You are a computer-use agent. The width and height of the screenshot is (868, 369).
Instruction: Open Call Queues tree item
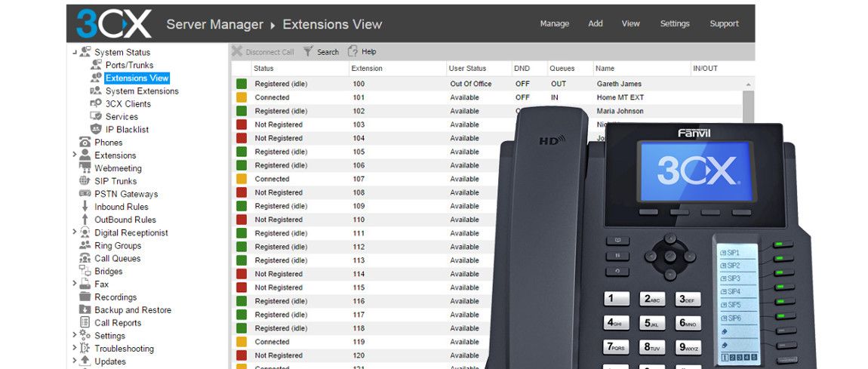[x=117, y=258]
